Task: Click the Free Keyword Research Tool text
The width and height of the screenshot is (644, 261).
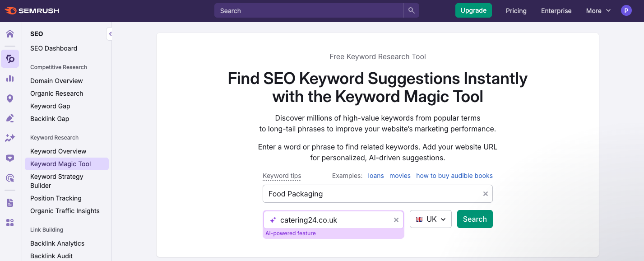Action: [378, 56]
